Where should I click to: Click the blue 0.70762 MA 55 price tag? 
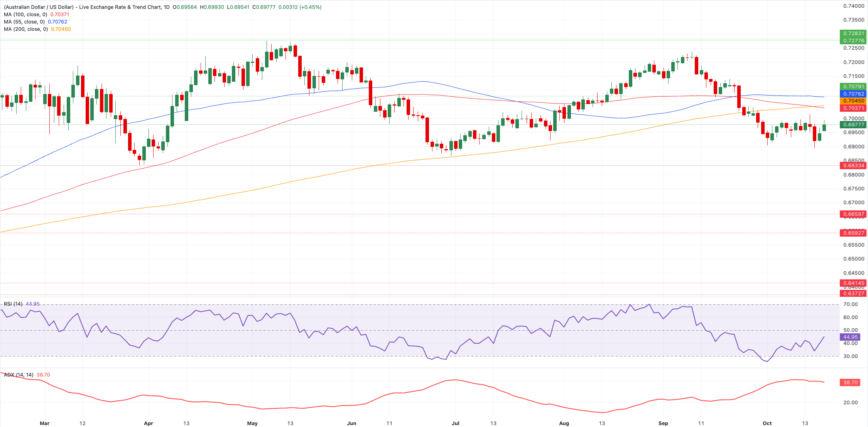click(853, 94)
